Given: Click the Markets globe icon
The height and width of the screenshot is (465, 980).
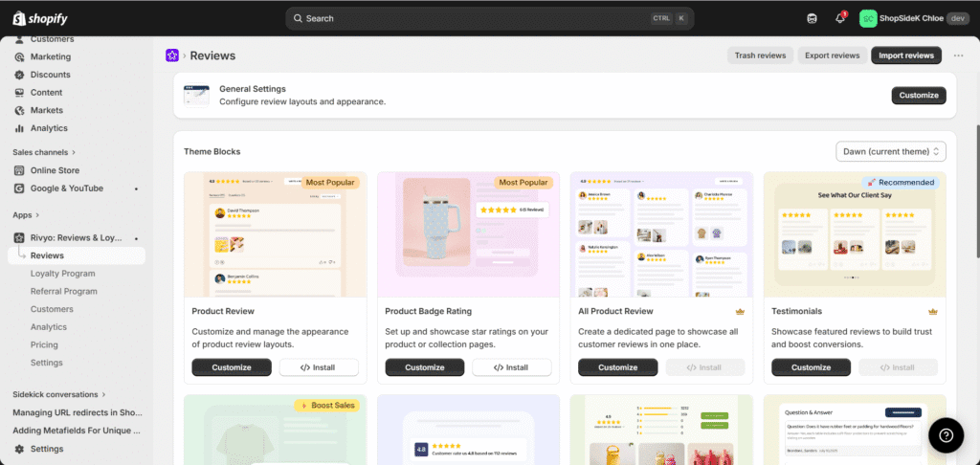Looking at the screenshot, I should 19,110.
